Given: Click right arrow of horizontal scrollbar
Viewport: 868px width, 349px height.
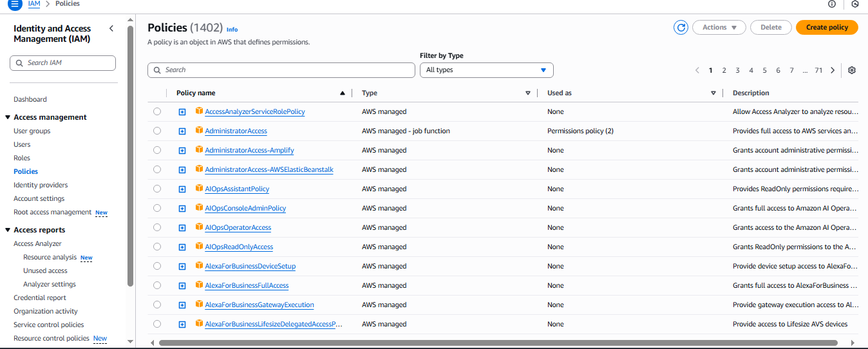Looking at the screenshot, I should click(853, 343).
